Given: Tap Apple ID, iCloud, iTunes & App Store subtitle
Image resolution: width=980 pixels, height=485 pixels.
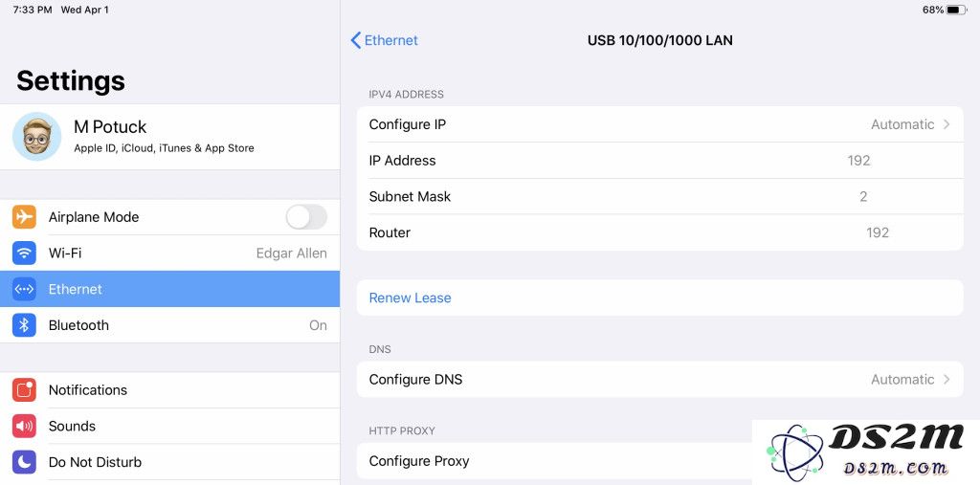Looking at the screenshot, I should 164,148.
